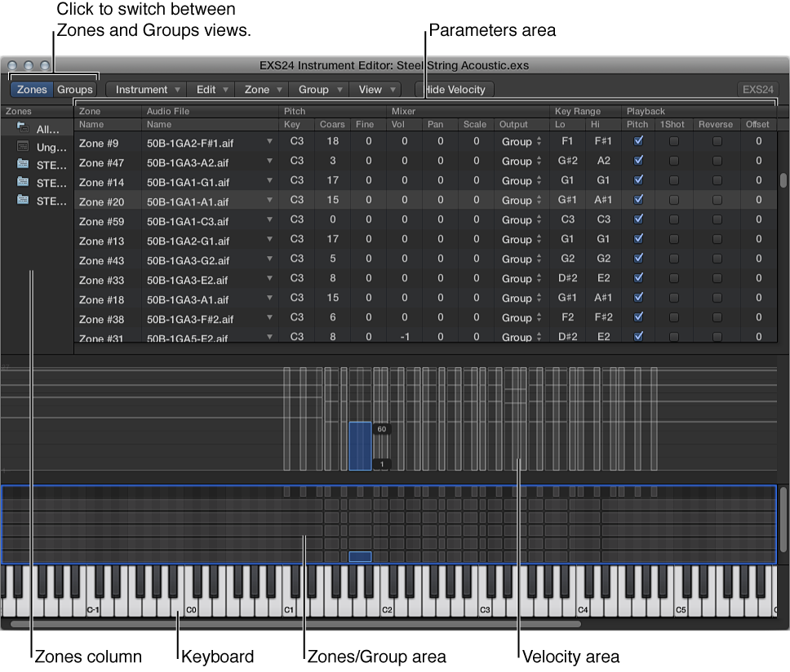Open audio file selector for Zone #9
Screen dimensions: 790x672
click(270, 140)
